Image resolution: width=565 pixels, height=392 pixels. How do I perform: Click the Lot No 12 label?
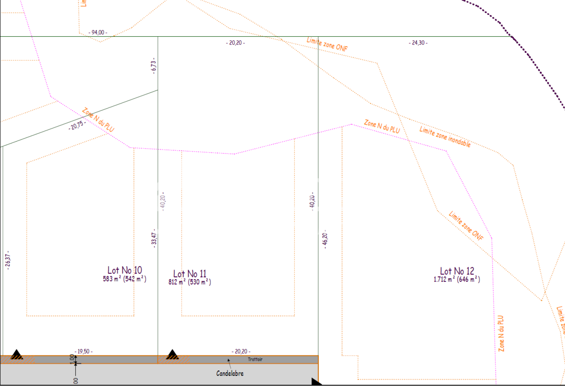click(x=457, y=271)
